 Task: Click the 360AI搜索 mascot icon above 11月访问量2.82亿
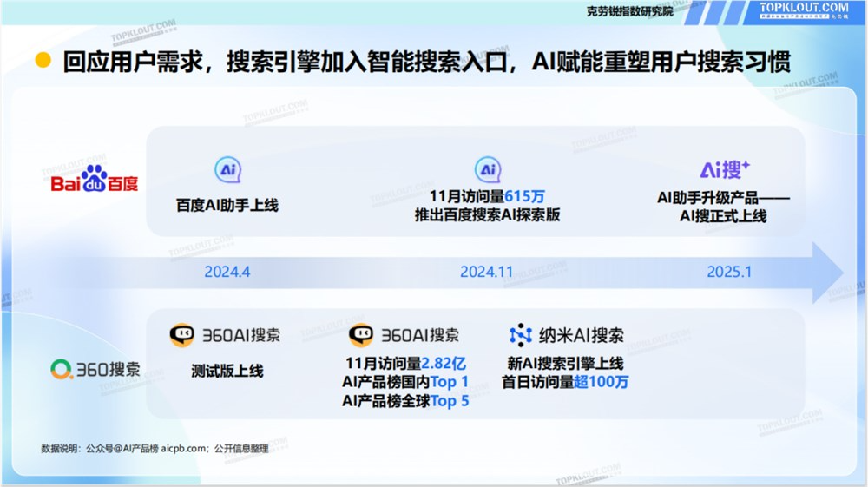pos(360,335)
